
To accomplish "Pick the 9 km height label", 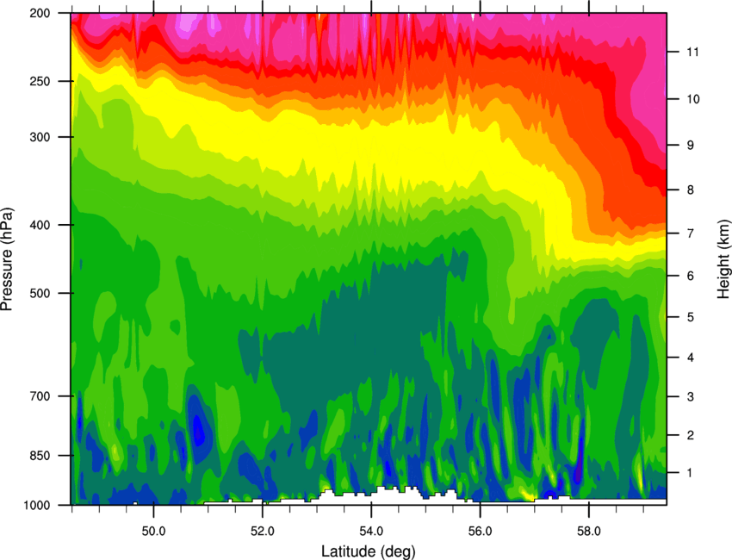I will point(691,145).
